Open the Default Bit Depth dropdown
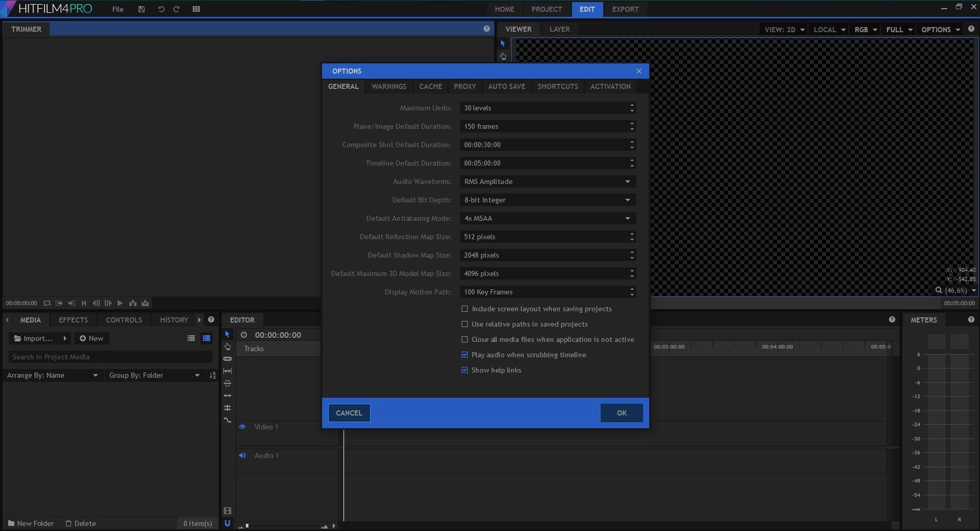This screenshot has width=980, height=531. 548,200
